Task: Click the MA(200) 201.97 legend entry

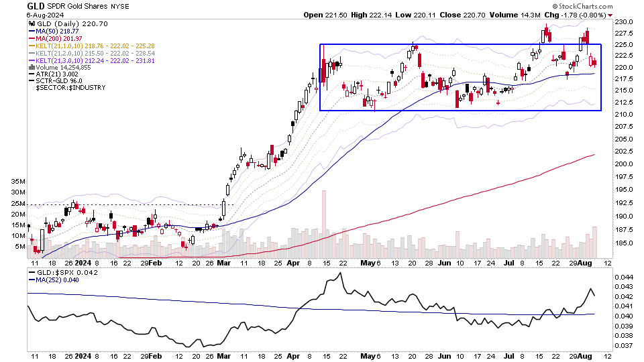Action: tap(59, 39)
